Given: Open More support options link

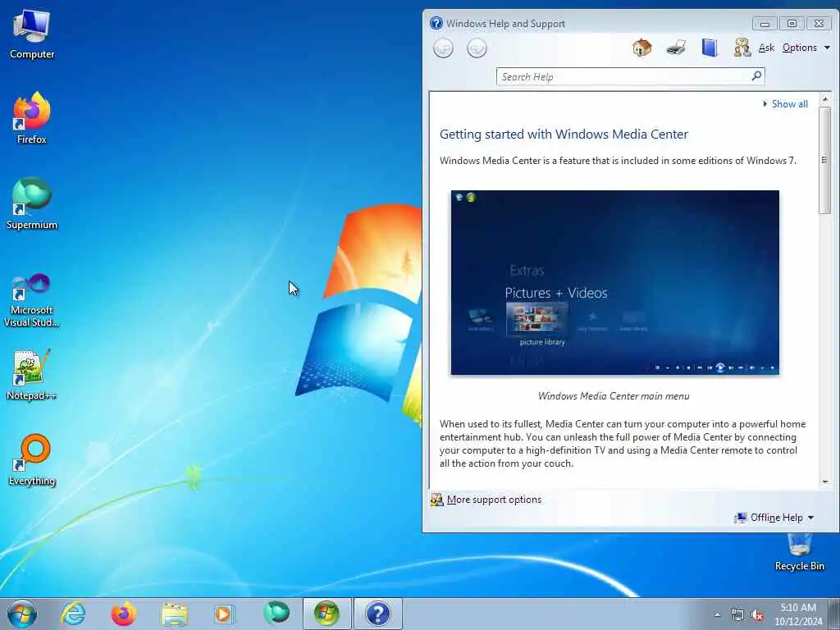Looking at the screenshot, I should pos(494,500).
